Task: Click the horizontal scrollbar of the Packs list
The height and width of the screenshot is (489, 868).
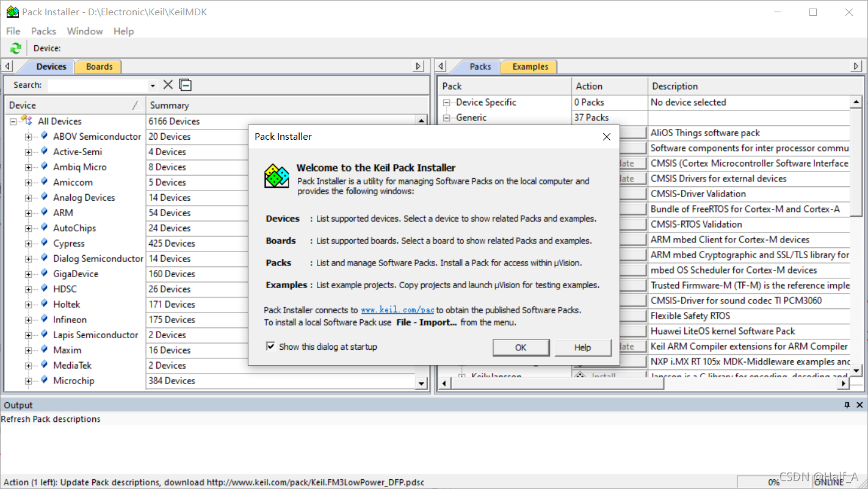Action: tap(644, 383)
